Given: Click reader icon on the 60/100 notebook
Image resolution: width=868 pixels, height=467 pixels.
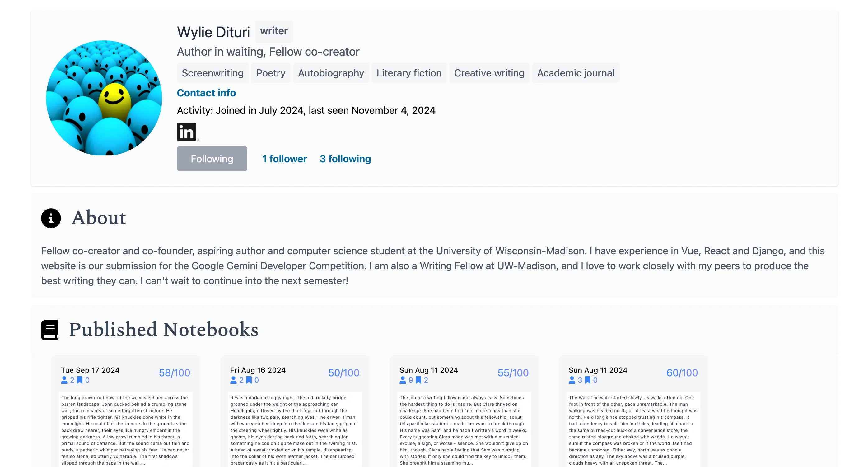Looking at the screenshot, I should 572,380.
